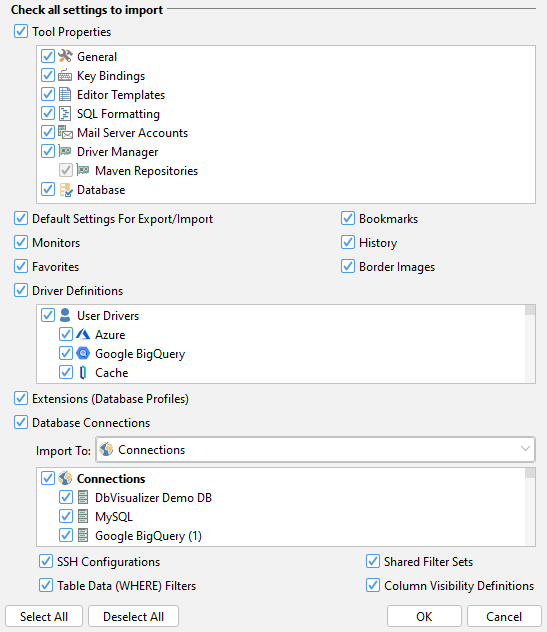This screenshot has height=632, width=547.
Task: Click the Cancel button
Action: point(504,616)
